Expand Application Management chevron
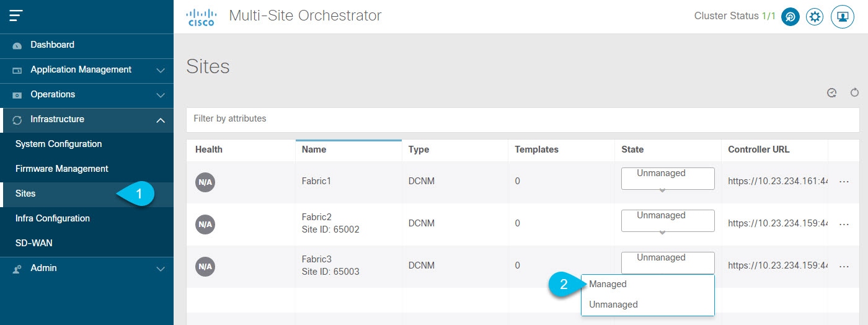 coord(161,71)
